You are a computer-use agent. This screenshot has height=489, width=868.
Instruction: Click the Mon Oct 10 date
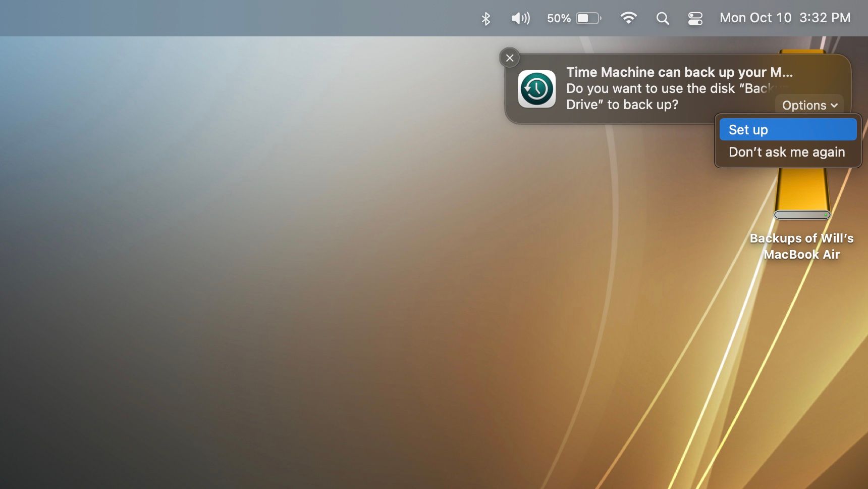pos(755,18)
